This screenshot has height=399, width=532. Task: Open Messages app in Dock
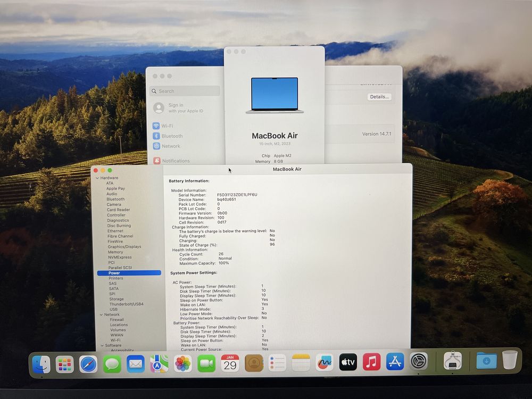pos(112,364)
